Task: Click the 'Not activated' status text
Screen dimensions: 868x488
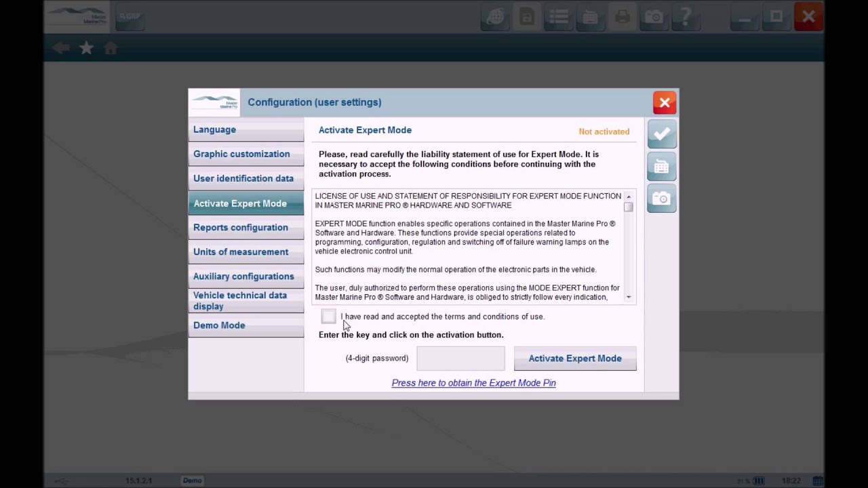Action: point(604,131)
